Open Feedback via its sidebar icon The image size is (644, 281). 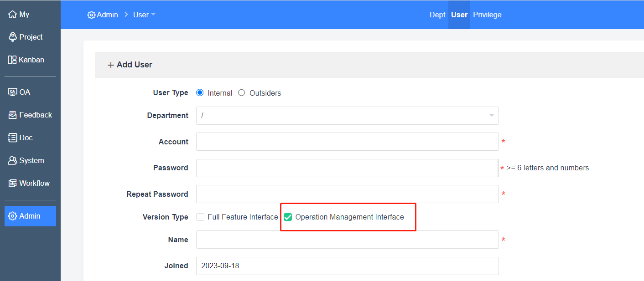pyautogui.click(x=13, y=115)
